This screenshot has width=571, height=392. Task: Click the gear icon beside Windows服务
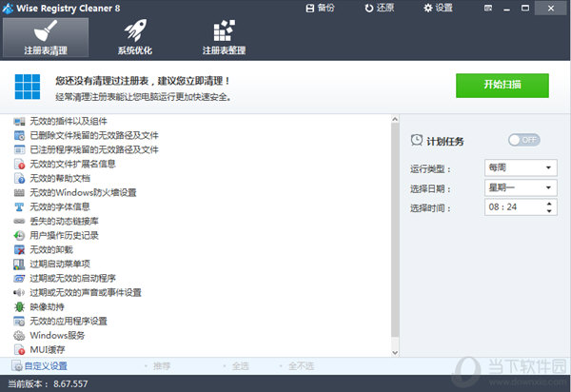click(19, 335)
